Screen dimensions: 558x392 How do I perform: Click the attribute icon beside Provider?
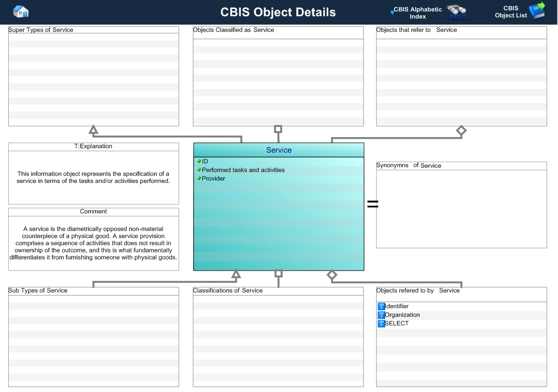click(199, 179)
